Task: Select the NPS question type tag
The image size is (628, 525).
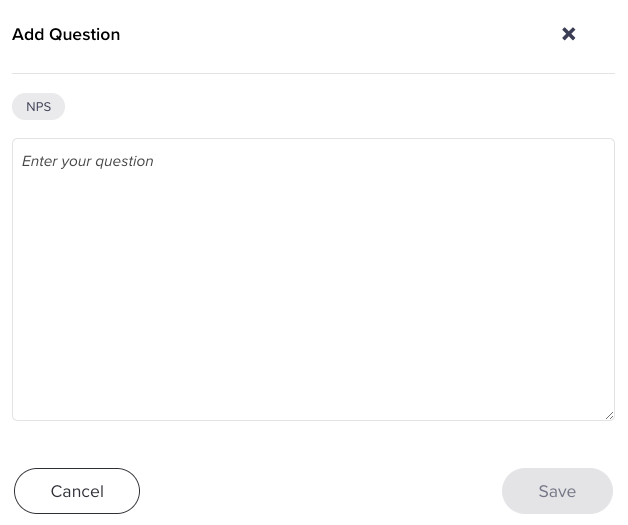Action: click(x=38, y=107)
